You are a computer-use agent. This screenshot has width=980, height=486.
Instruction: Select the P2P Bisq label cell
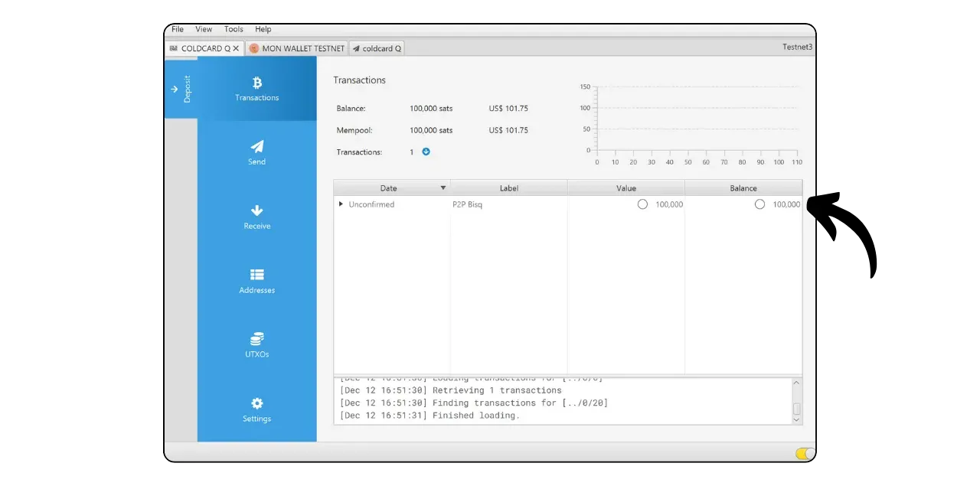click(x=468, y=204)
